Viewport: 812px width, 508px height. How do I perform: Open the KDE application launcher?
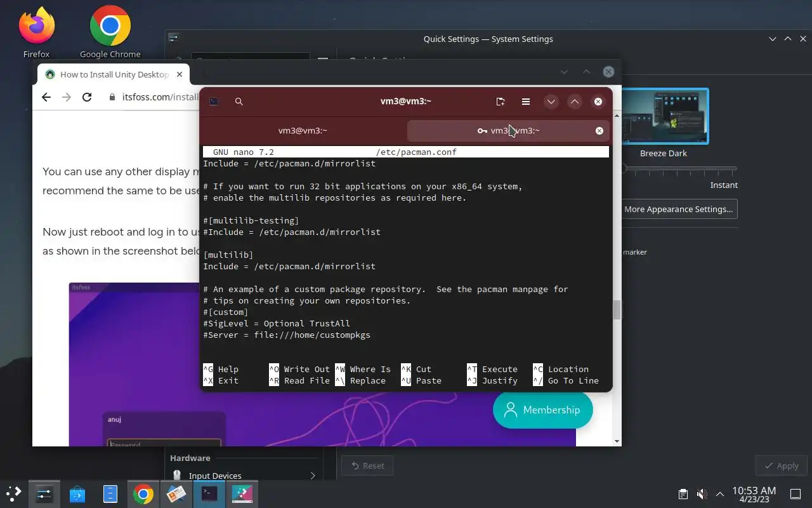coord(14,493)
